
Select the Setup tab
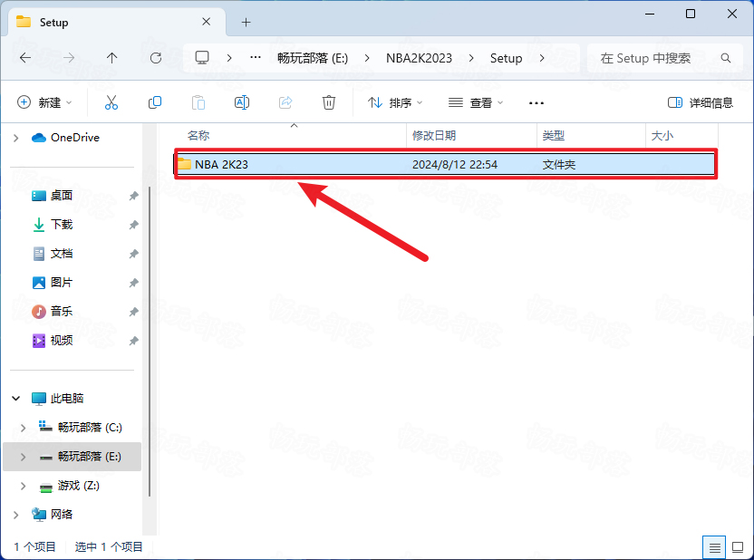pyautogui.click(x=116, y=22)
